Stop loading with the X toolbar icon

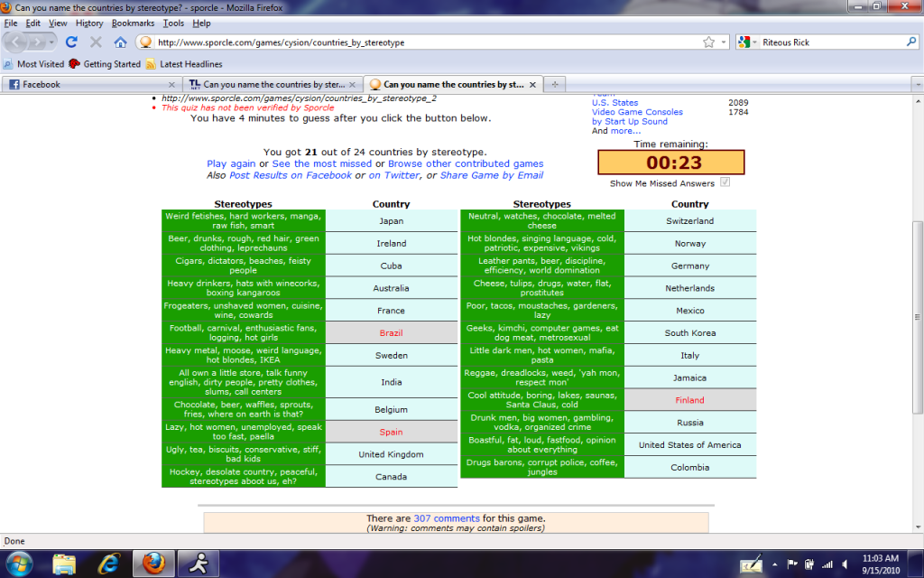[x=97, y=42]
